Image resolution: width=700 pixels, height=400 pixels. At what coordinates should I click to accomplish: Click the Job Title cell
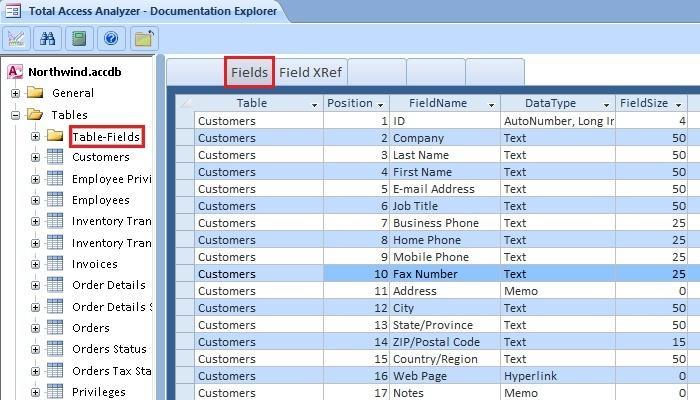tap(445, 206)
